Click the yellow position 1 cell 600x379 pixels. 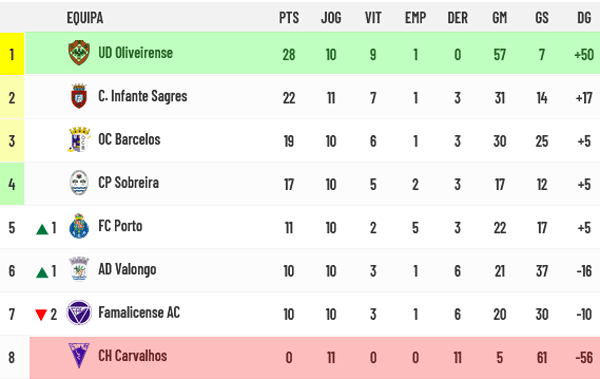tap(12, 54)
